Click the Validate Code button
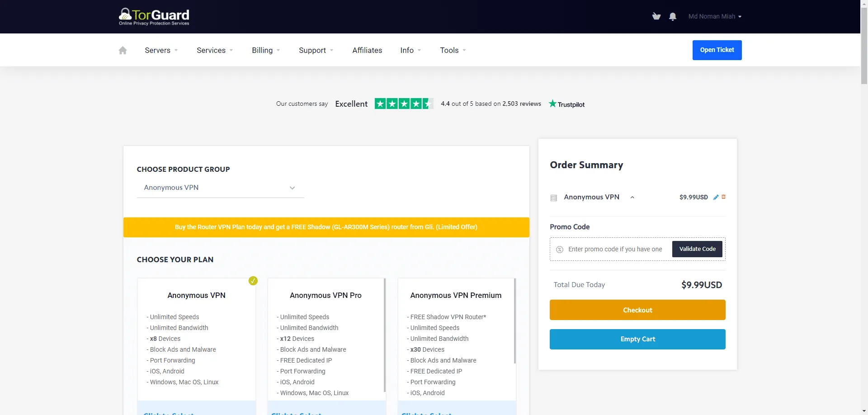Image resolution: width=868 pixels, height=415 pixels. pyautogui.click(x=697, y=249)
